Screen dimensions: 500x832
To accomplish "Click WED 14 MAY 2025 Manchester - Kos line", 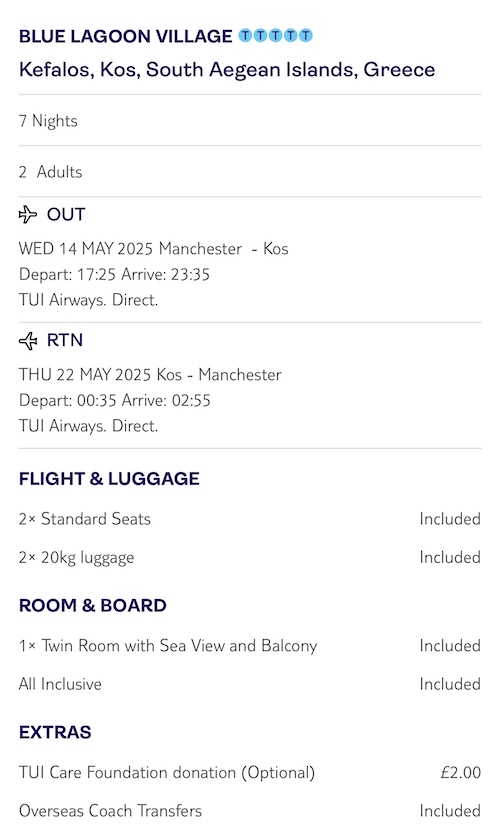I will tap(153, 248).
